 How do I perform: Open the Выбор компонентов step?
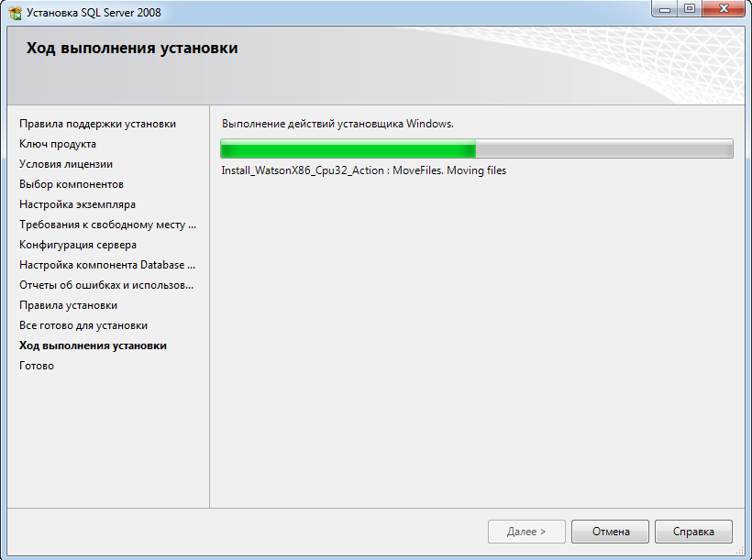coord(72,184)
